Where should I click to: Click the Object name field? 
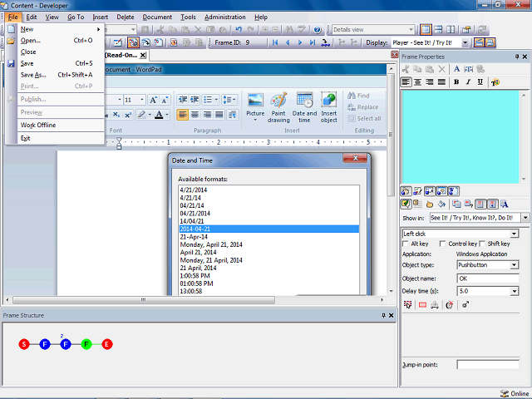(x=488, y=278)
